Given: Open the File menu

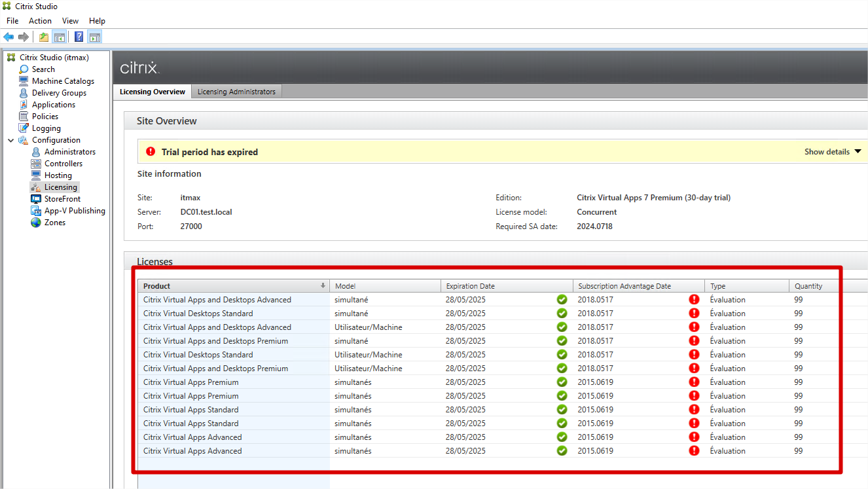Looking at the screenshot, I should click(12, 21).
